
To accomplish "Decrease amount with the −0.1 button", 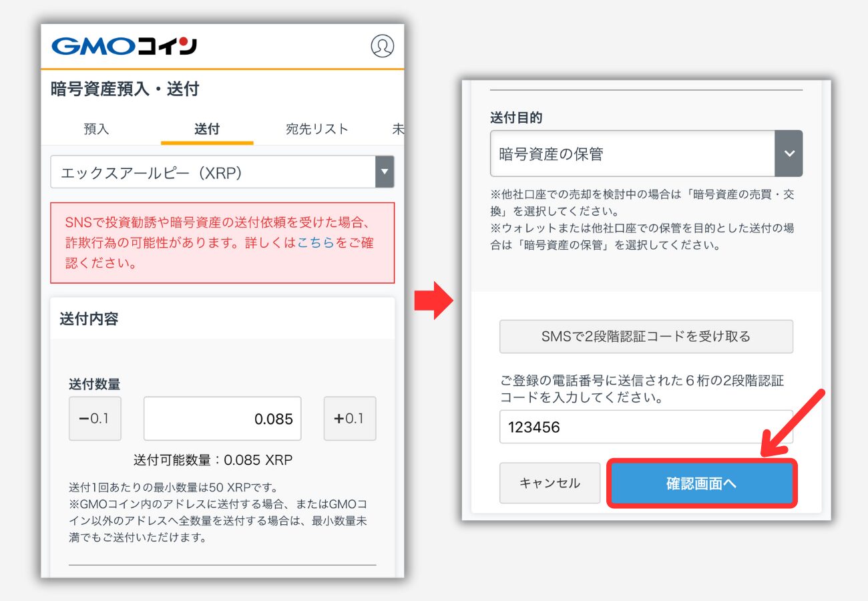I will point(95,419).
